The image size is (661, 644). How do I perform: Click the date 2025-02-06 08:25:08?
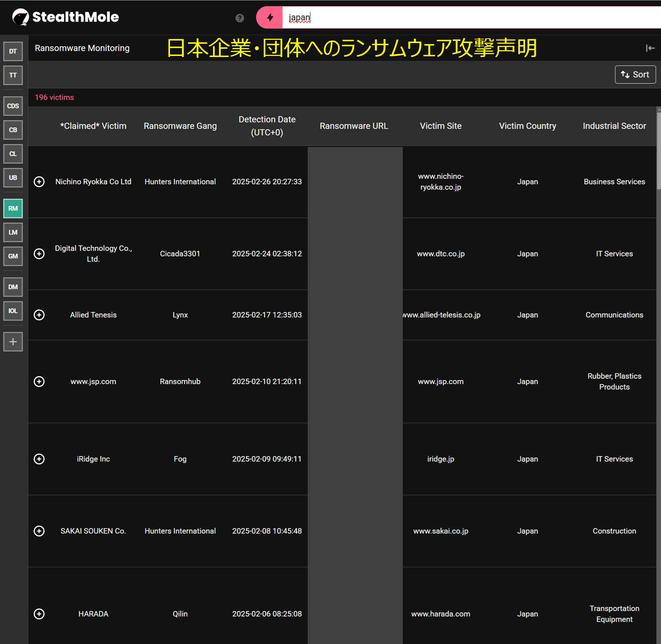(267, 614)
